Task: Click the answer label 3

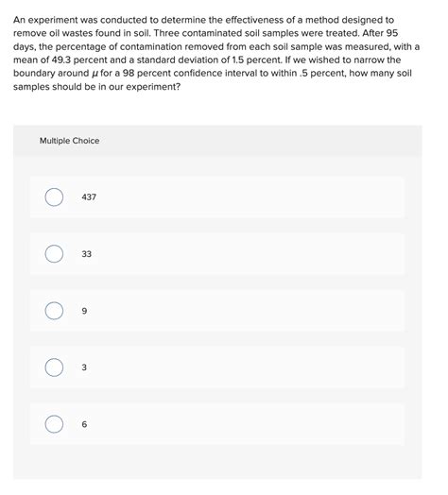Action: pyautogui.click(x=84, y=367)
